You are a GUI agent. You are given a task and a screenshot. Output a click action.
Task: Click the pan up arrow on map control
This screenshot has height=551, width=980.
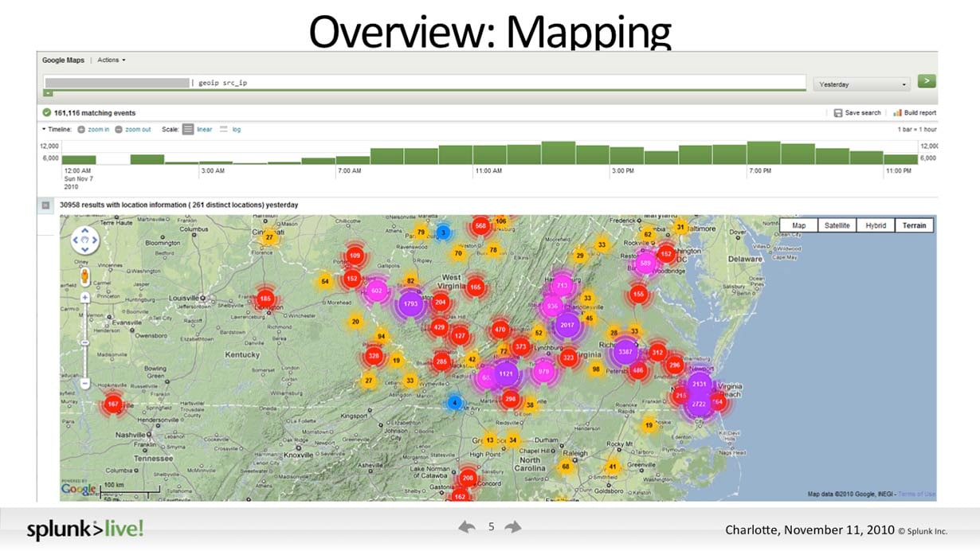tap(84, 231)
